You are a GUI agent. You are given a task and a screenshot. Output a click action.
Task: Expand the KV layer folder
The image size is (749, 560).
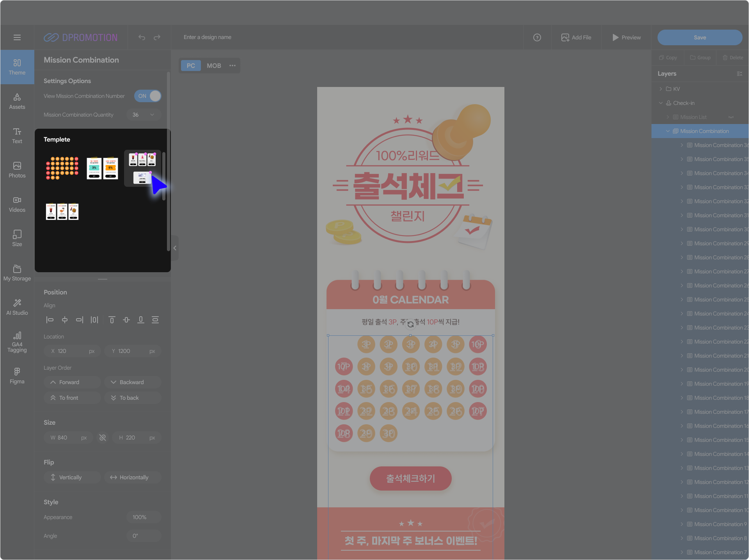(x=661, y=89)
